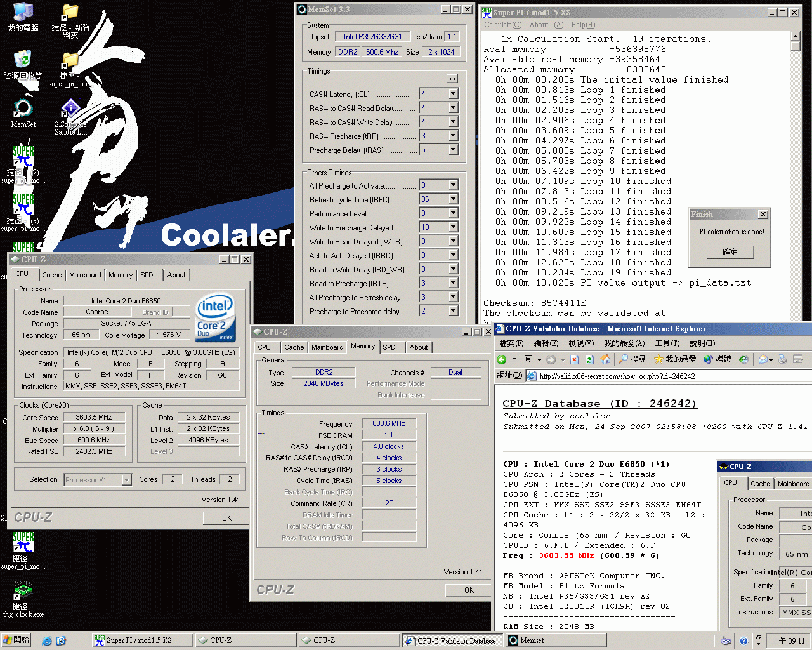Click MemSet expand arrows button in Timings
The height and width of the screenshot is (650, 812).
452,79
